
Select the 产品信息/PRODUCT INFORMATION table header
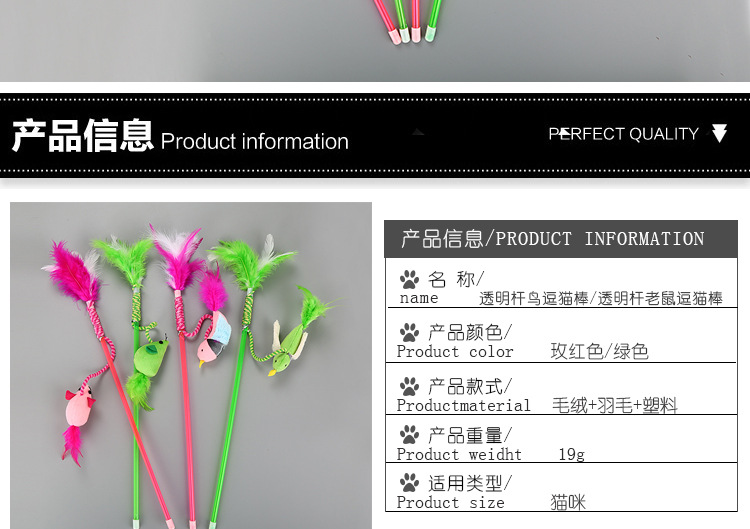coord(561,239)
